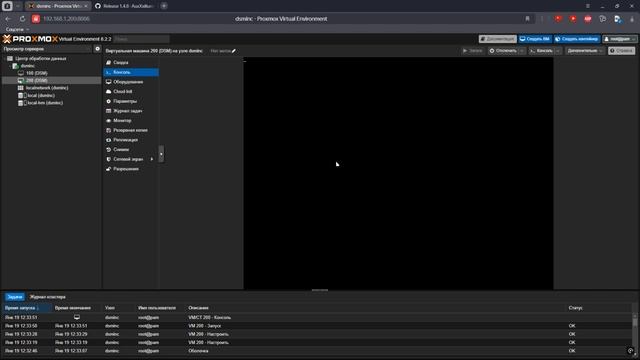Select Центр обработки данных in tree
This screenshot has width=640, height=360.
click(40, 59)
